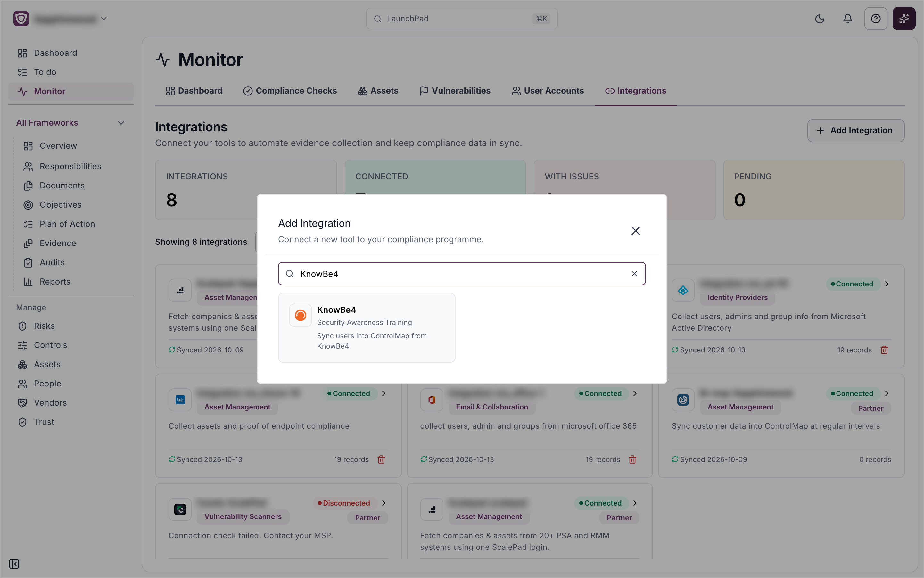Collapse the sidebar with the panel icon
This screenshot has width=924, height=578.
(x=14, y=564)
